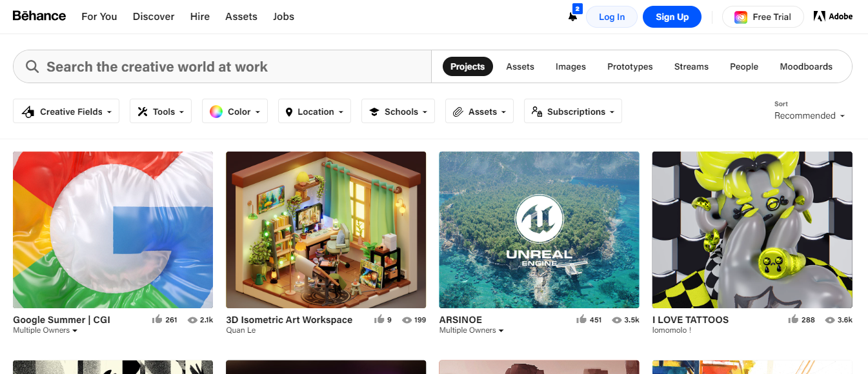Click the Tools wrench icon
Screen dimensions: 868x374
pos(143,112)
